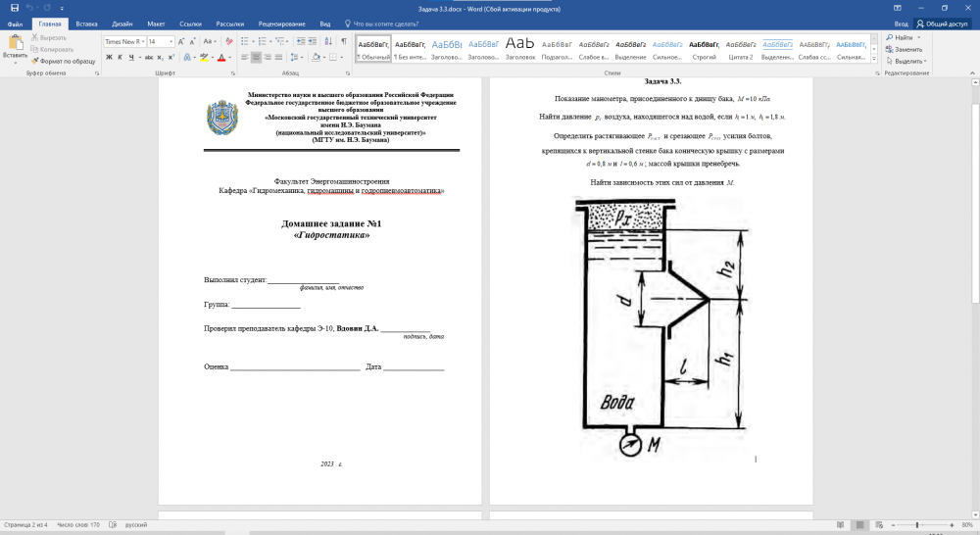The image size is (980, 535).
Task: Click the line spacing icon
Action: 295,58
